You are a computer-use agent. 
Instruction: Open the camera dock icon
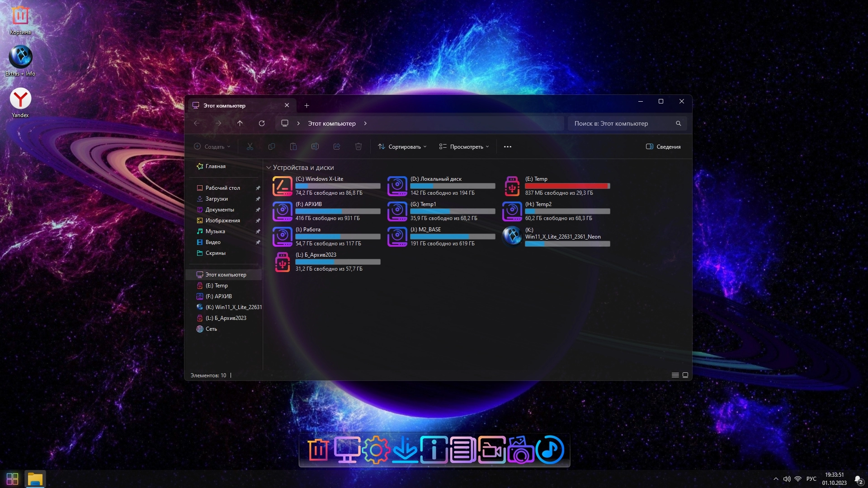(520, 450)
